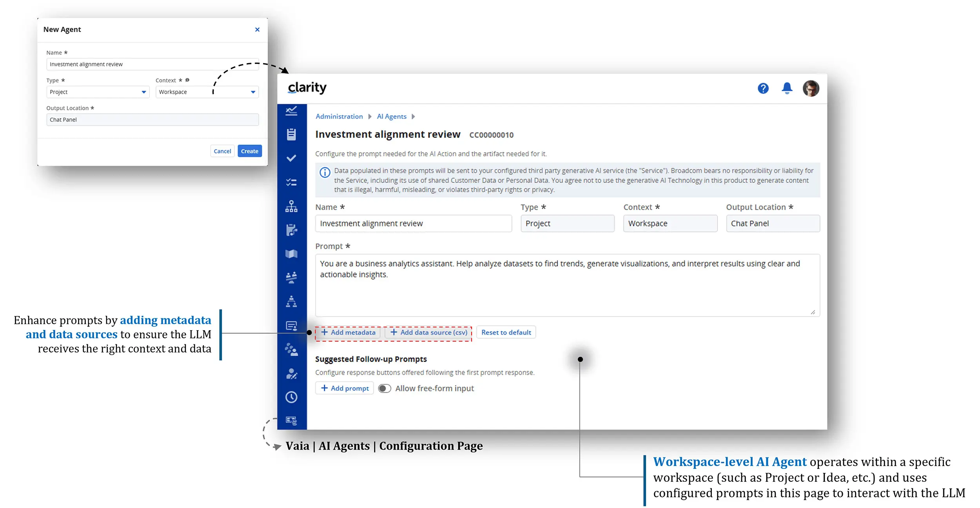980x508 pixels.
Task: Click inside the Prompt text area
Action: coord(568,285)
